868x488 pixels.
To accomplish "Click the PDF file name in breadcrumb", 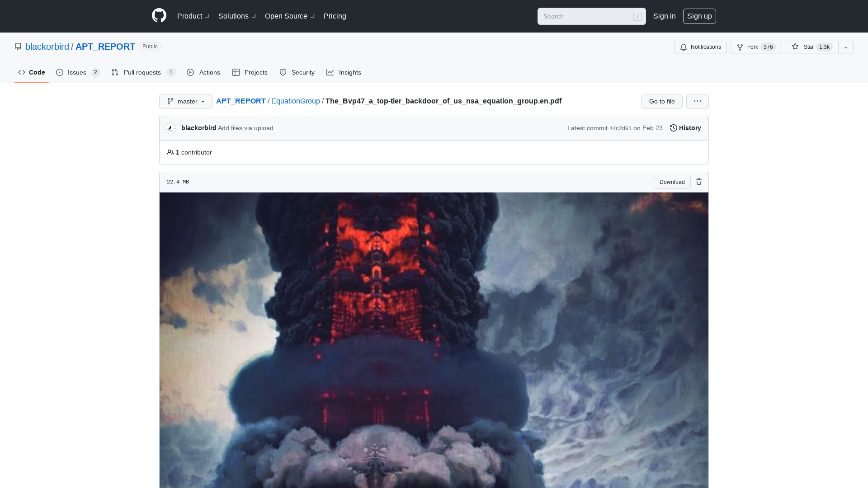I will pos(443,101).
